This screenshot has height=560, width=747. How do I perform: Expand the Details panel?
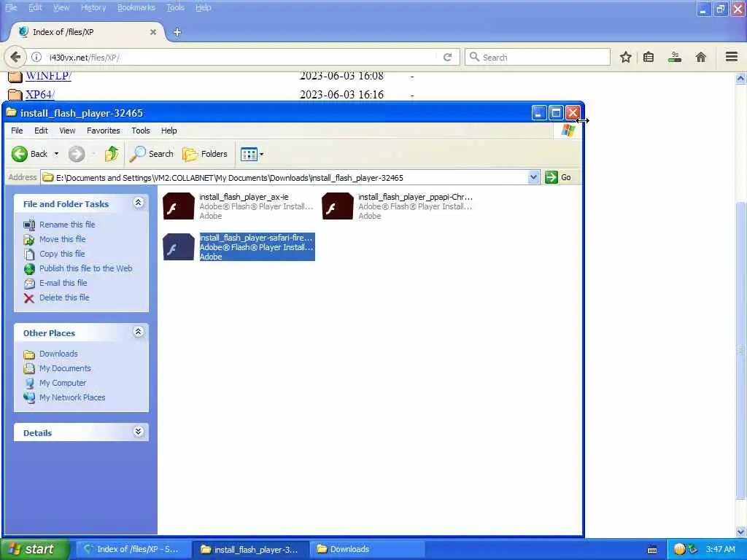[x=138, y=432]
